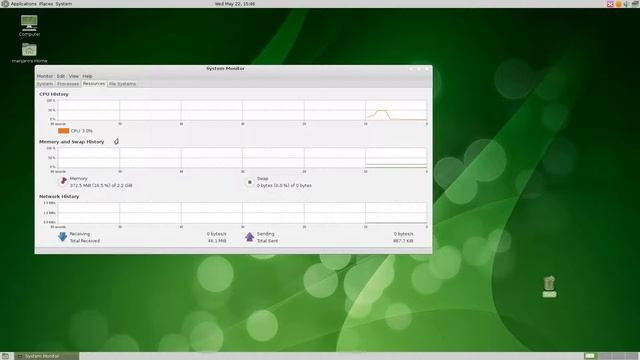Image resolution: width=640 pixels, height=360 pixels.
Task: Click the Memory pie chart icon
Action: click(x=63, y=182)
